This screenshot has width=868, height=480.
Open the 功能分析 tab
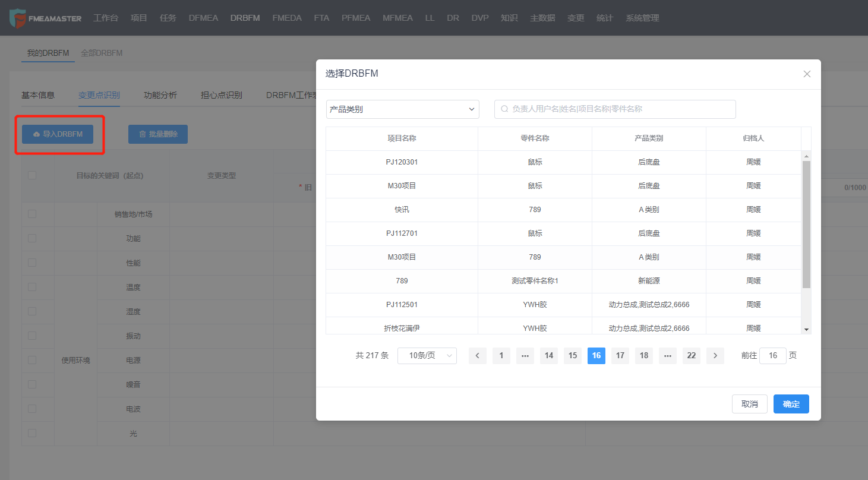tap(160, 95)
